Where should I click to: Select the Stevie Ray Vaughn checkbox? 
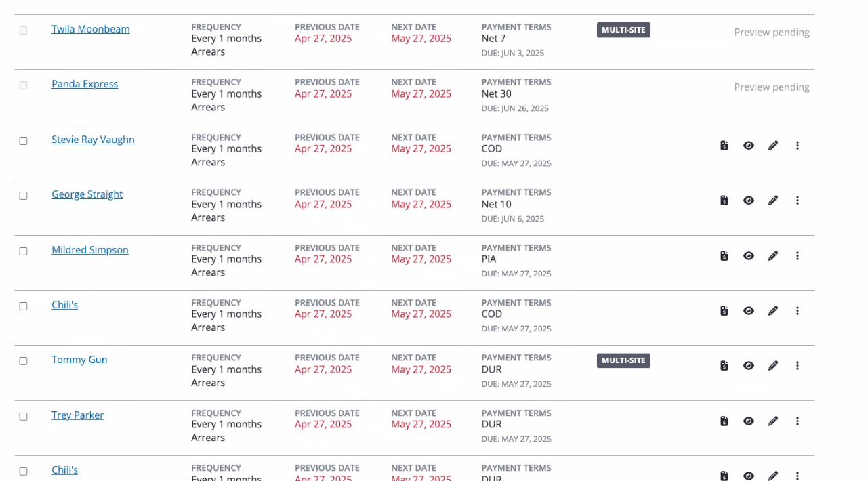coord(23,141)
